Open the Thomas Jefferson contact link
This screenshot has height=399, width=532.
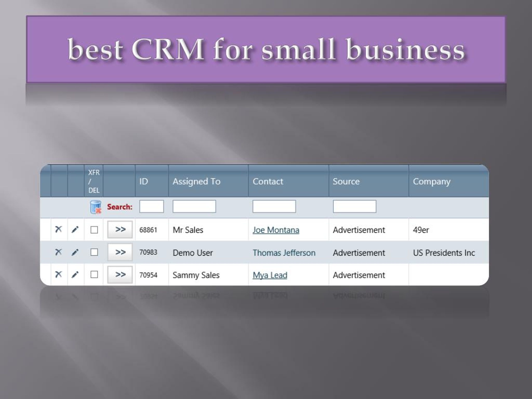click(284, 253)
